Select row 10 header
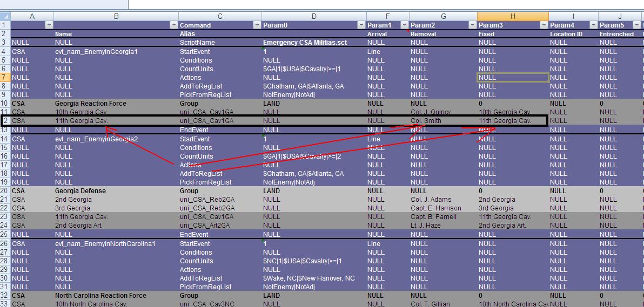 (5, 104)
